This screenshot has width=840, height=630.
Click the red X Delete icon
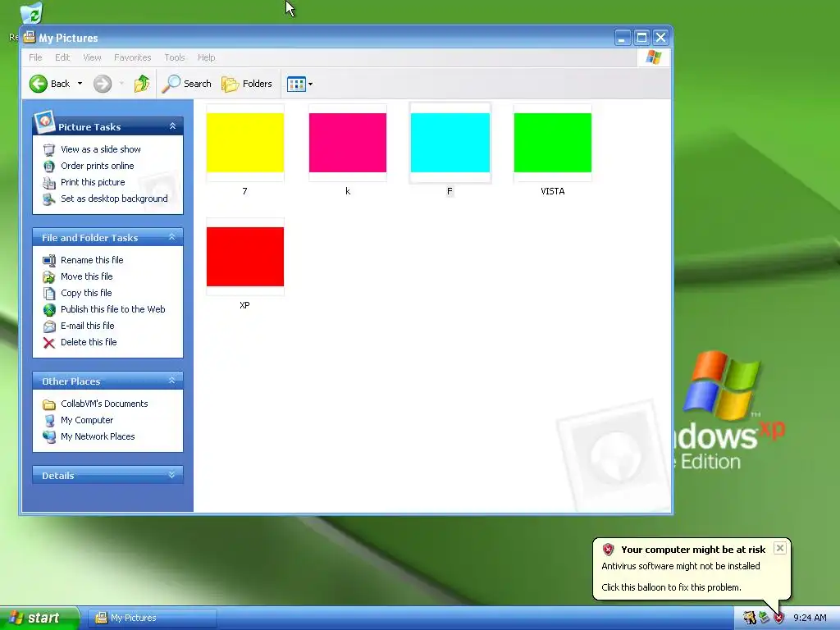48,343
